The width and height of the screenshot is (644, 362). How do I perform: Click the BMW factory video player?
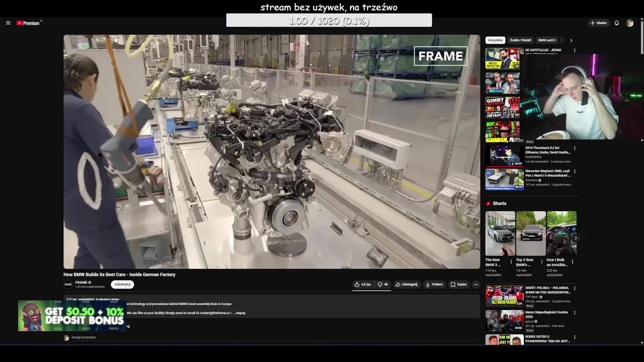[x=272, y=151]
